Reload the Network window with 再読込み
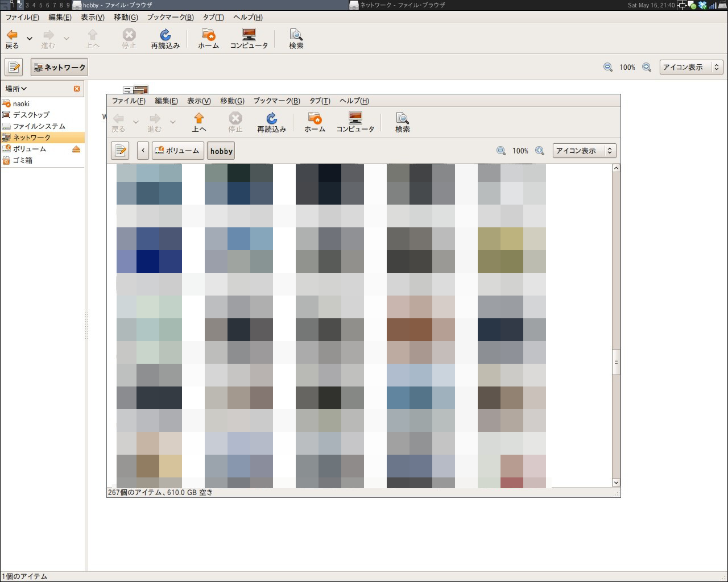728x582 pixels. pos(165,39)
